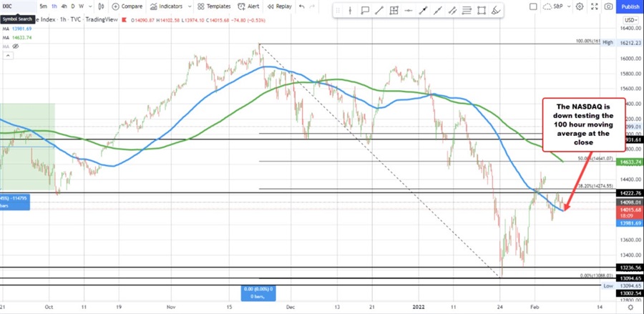Open chart settings gear in top toolbar
This screenshot has width=644, height=314.
pos(580,6)
